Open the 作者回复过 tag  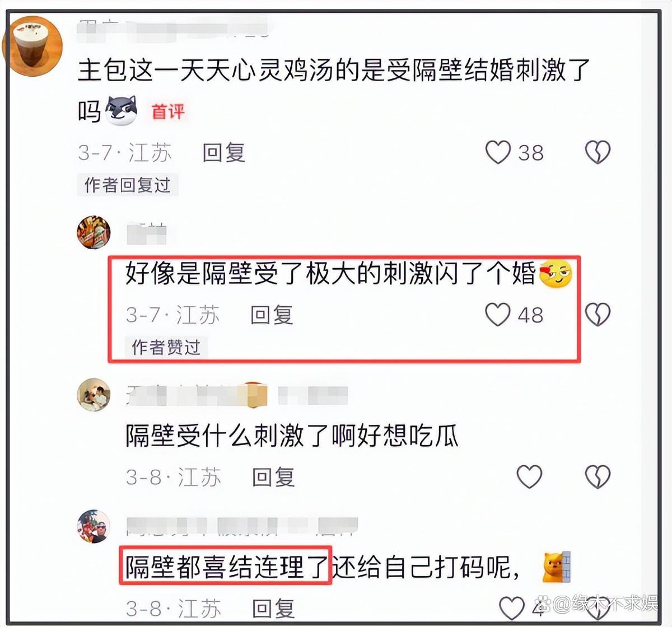tap(128, 185)
